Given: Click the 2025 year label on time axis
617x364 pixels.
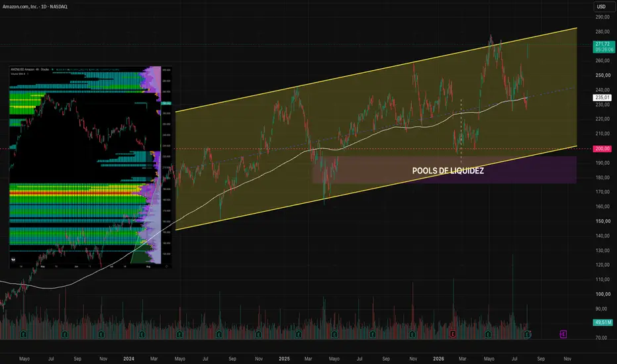Looking at the screenshot, I should pyautogui.click(x=284, y=359).
